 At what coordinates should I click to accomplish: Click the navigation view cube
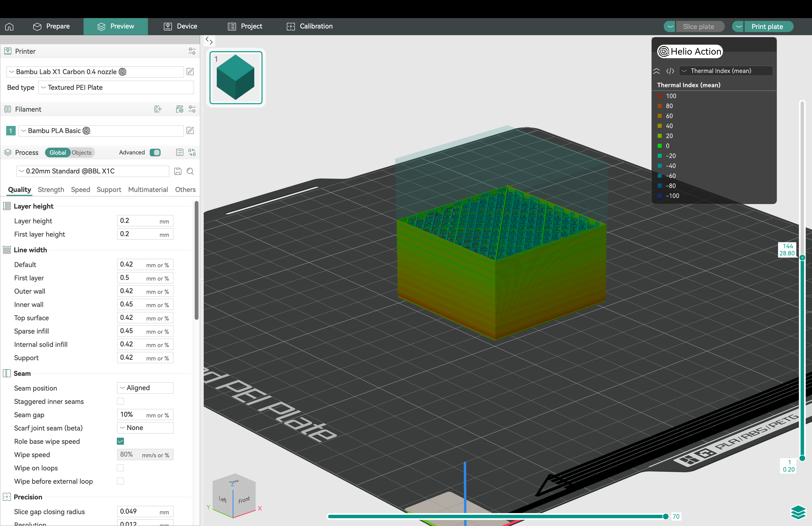click(x=234, y=496)
